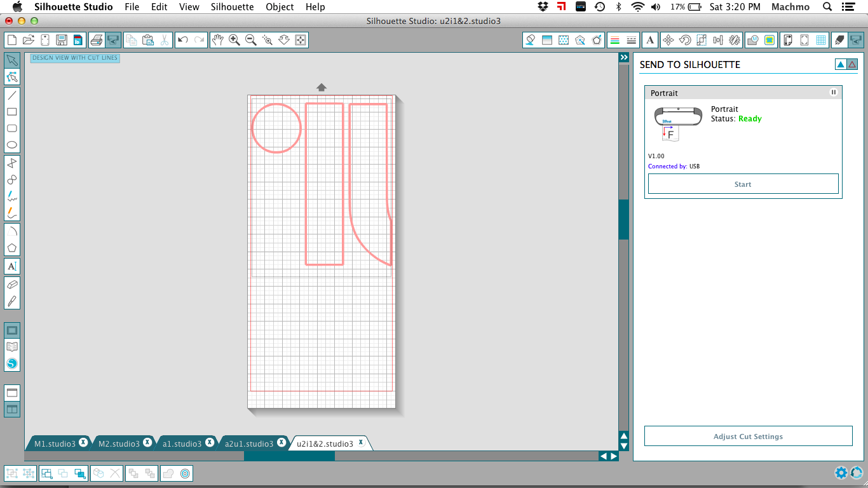Image resolution: width=868 pixels, height=488 pixels.
Task: Click the Fit to Window icon
Action: [x=301, y=40]
